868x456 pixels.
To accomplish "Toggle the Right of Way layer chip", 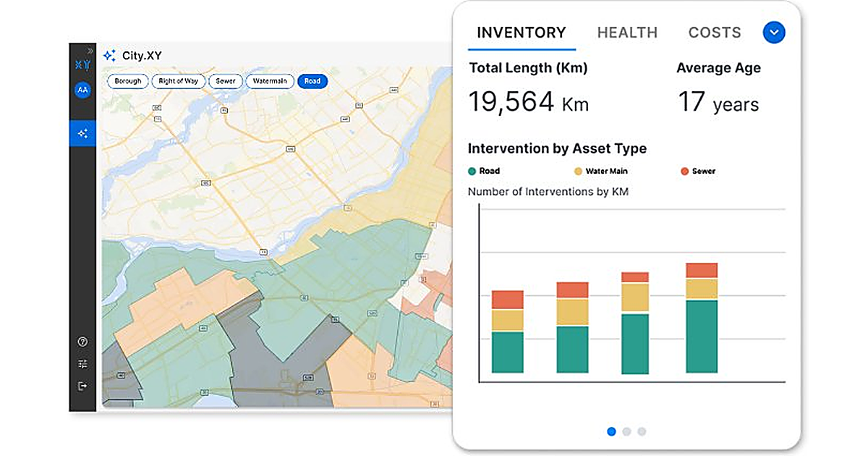I will tap(178, 81).
